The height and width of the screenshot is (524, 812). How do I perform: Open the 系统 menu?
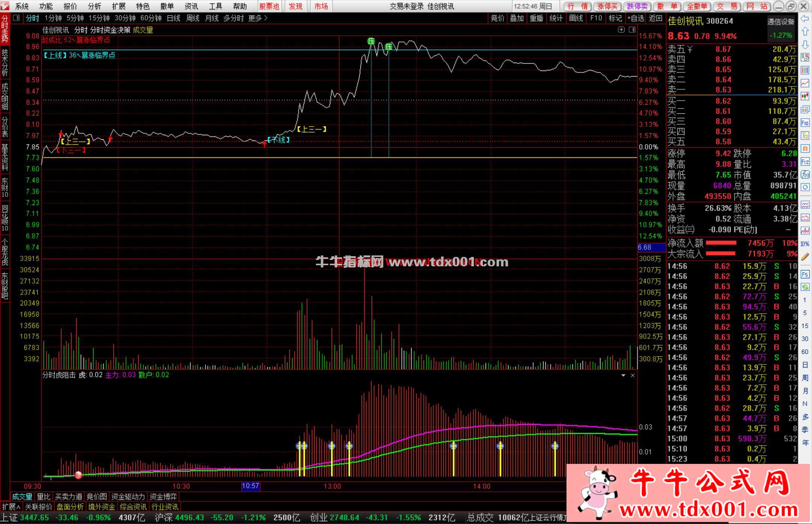click(x=22, y=6)
